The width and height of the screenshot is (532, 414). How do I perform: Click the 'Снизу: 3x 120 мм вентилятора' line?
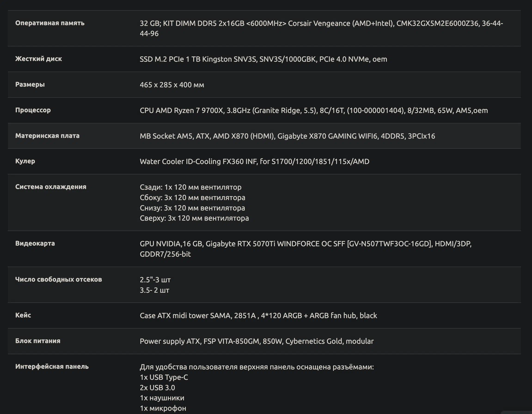pos(193,208)
